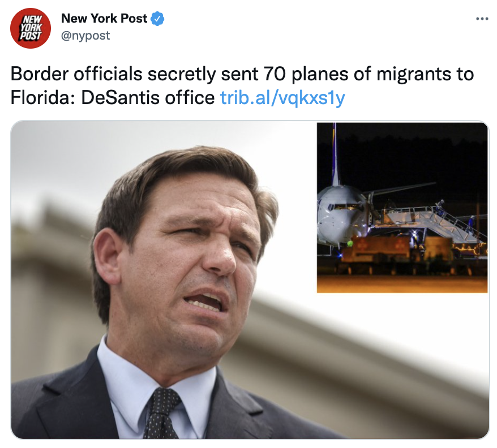
Task: Click the word "migrants" in the tweet
Action: point(414,75)
